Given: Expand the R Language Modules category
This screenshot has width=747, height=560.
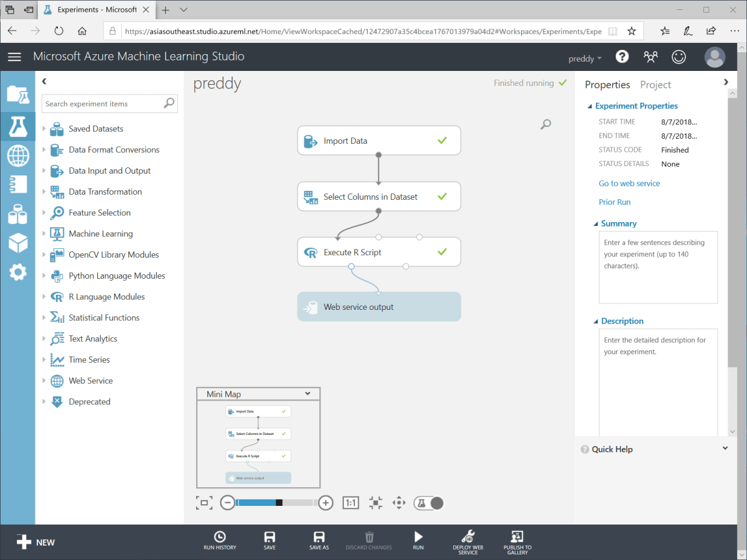Looking at the screenshot, I should 44,297.
